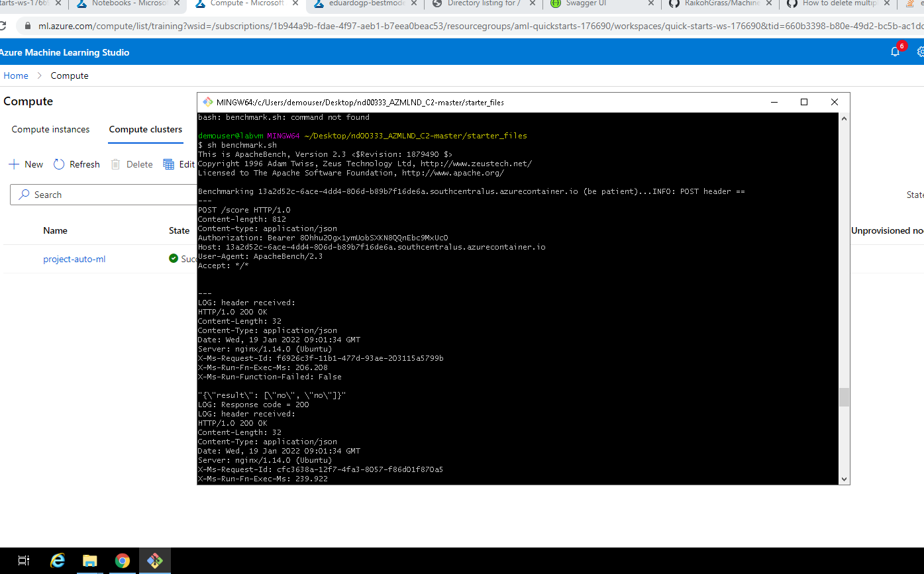Close the Directory listing browser tab
Screen dimensions: 924x574
[531, 4]
